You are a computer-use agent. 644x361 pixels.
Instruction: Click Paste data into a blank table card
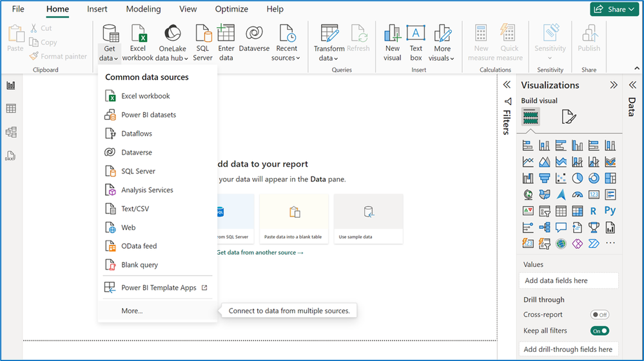coord(294,219)
